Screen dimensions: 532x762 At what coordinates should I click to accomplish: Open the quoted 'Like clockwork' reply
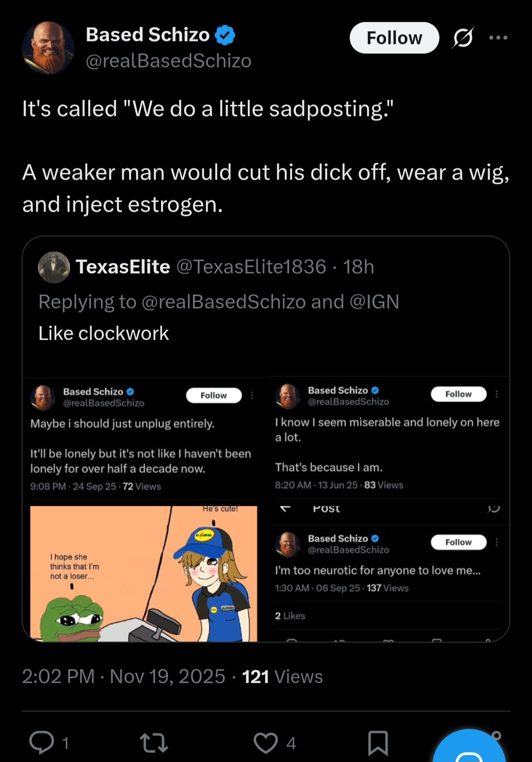104,334
